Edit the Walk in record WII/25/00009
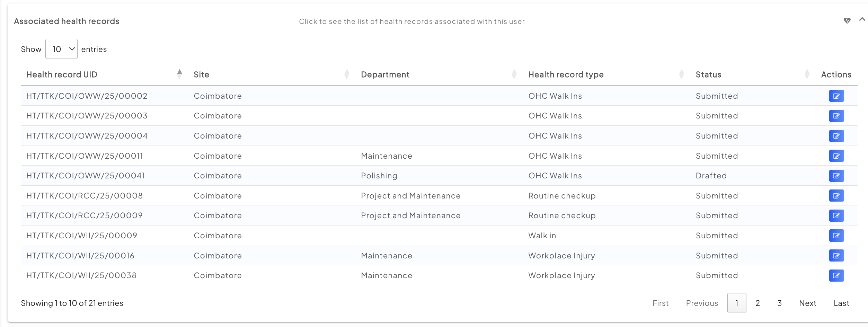Viewport: 868px width, 327px height. tap(836, 236)
